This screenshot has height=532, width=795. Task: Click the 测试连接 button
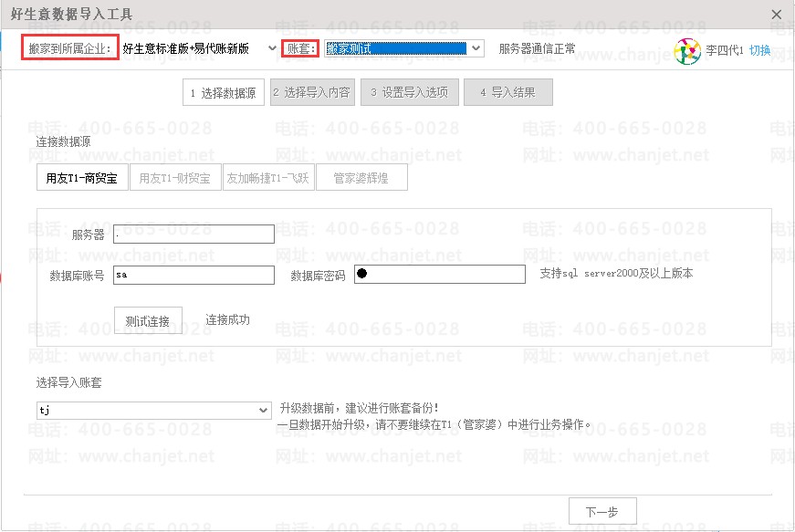(x=148, y=320)
